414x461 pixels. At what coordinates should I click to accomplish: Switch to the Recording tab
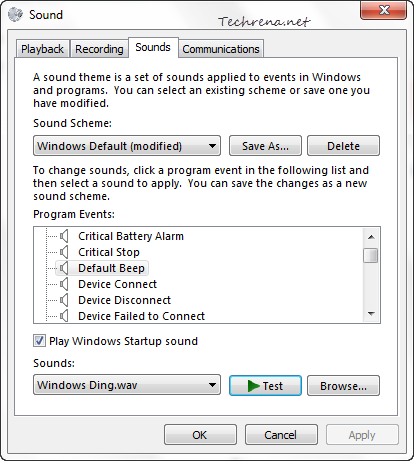pyautogui.click(x=99, y=49)
